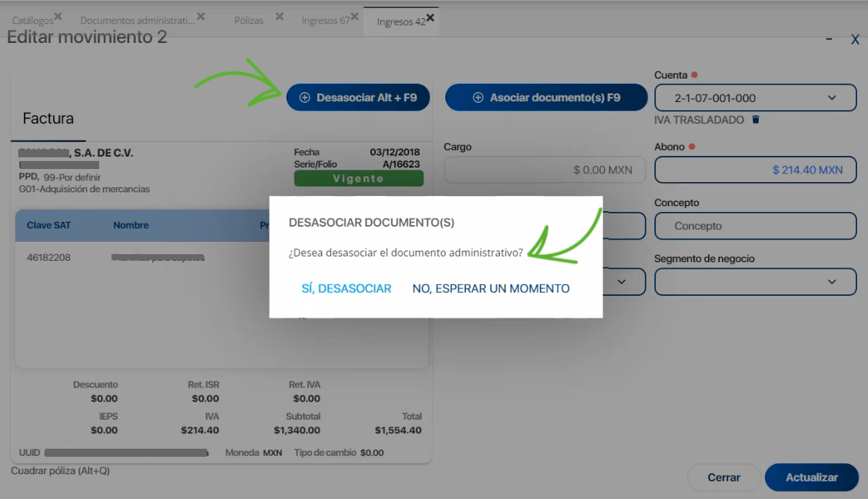Expand the Segmento de negocio dropdown
This screenshot has height=499, width=868.
pyautogui.click(x=755, y=282)
